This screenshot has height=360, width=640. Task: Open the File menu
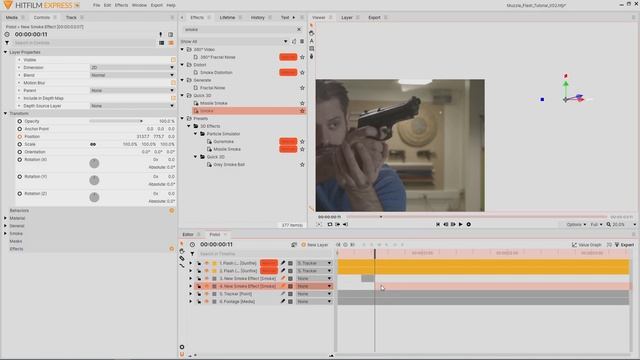tap(96, 5)
